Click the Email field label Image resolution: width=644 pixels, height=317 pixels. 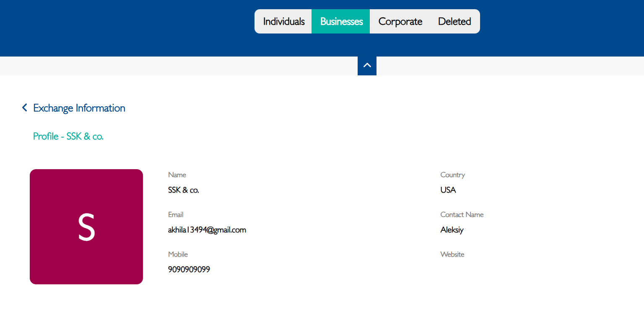click(176, 215)
